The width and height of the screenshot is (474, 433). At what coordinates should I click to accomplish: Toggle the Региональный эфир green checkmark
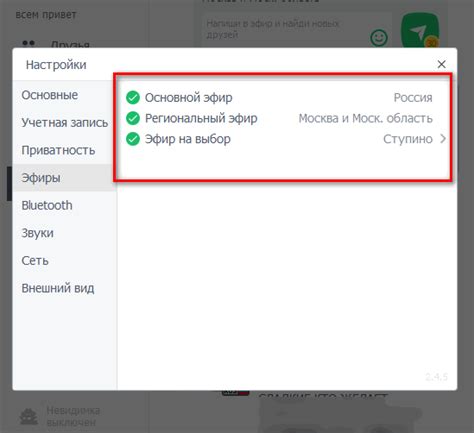click(133, 118)
